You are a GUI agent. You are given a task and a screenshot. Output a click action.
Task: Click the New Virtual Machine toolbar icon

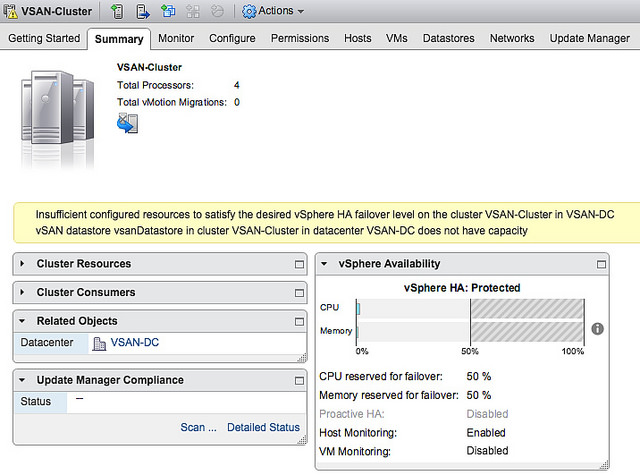click(168, 11)
